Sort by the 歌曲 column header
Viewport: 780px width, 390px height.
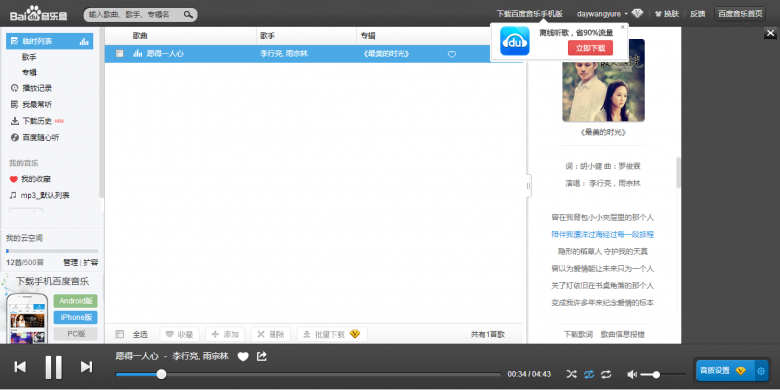pyautogui.click(x=140, y=36)
